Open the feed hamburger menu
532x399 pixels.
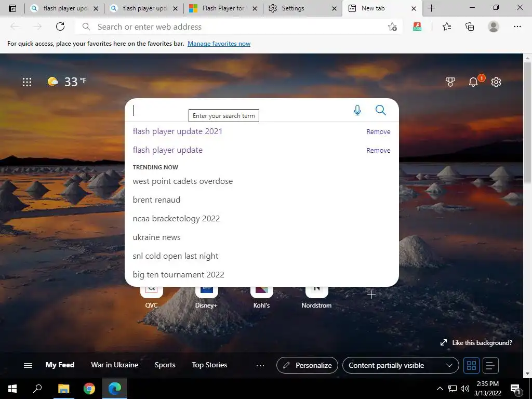click(x=28, y=365)
